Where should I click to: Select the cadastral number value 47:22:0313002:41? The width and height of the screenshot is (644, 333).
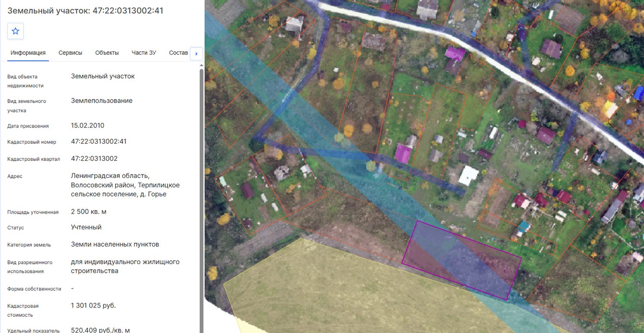(99, 141)
